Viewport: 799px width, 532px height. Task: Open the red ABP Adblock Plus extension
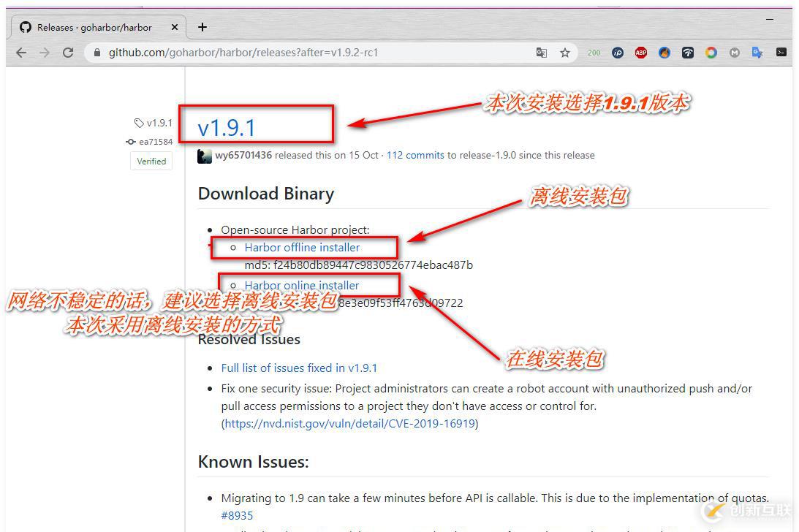click(x=641, y=53)
